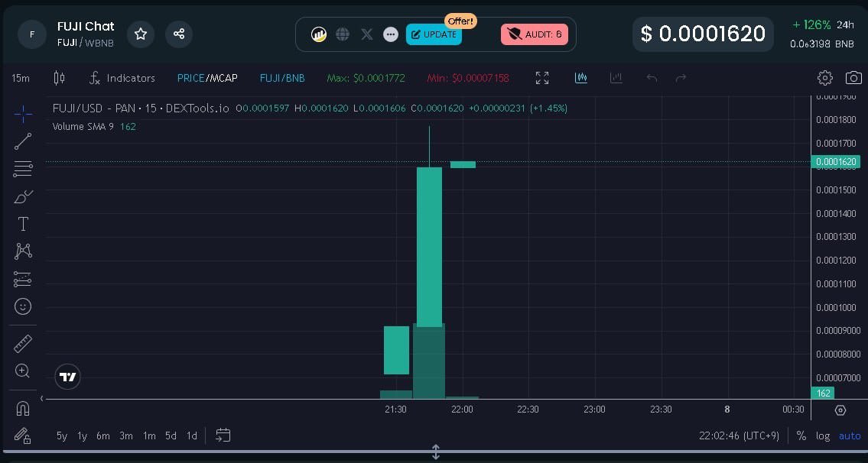Image resolution: width=868 pixels, height=463 pixels.
Task: Open chart settings gear in toolbar
Action: click(x=825, y=78)
